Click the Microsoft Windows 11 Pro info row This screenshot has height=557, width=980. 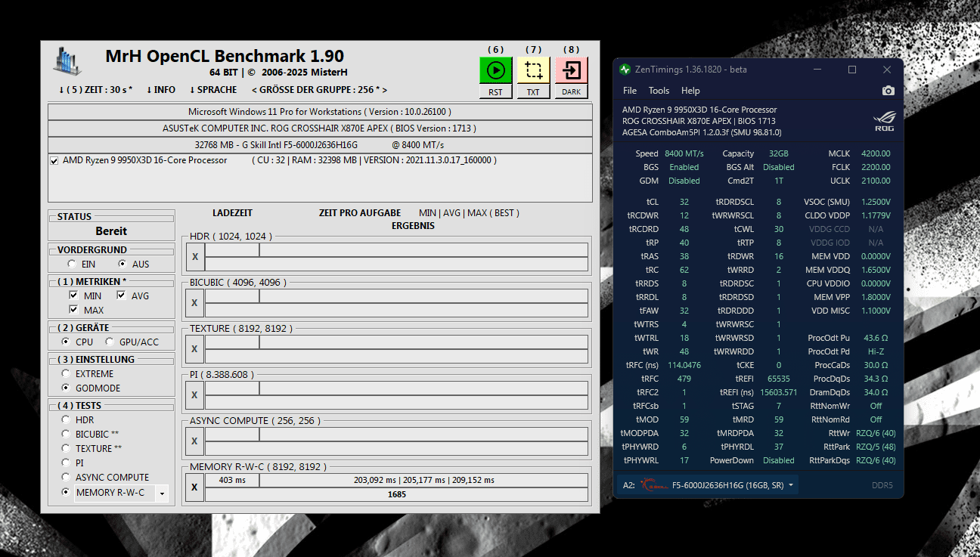pyautogui.click(x=320, y=112)
